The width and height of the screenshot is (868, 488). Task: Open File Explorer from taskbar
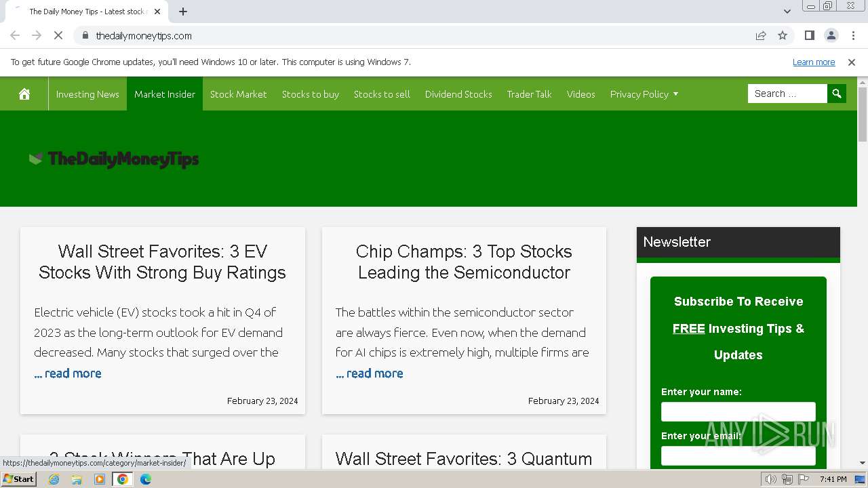(x=77, y=479)
